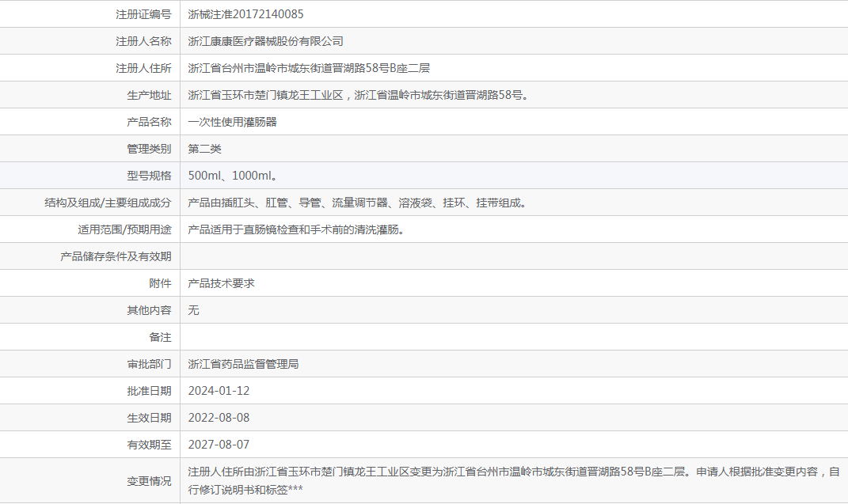Click the 型号规格 row label
This screenshot has height=504, width=848.
tap(149, 176)
